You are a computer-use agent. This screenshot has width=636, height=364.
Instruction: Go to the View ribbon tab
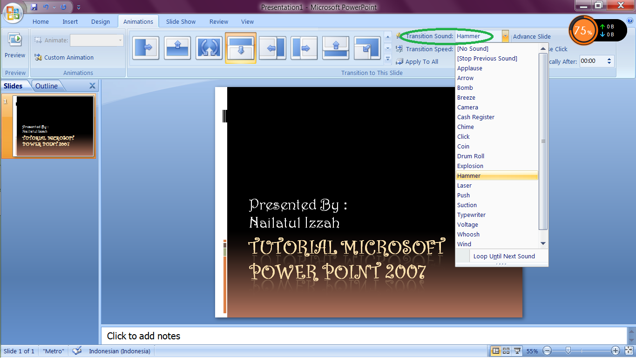pos(248,21)
